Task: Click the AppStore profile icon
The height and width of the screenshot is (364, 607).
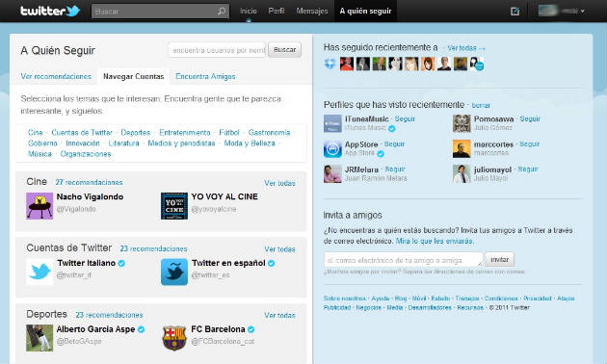Action: tap(332, 148)
